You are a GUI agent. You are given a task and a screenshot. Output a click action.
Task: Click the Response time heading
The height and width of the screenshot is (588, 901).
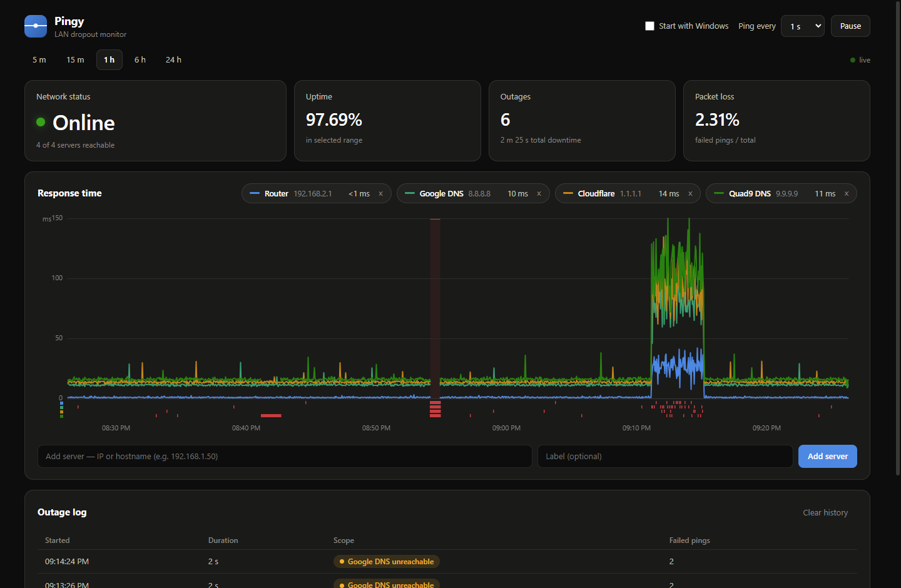[69, 193]
